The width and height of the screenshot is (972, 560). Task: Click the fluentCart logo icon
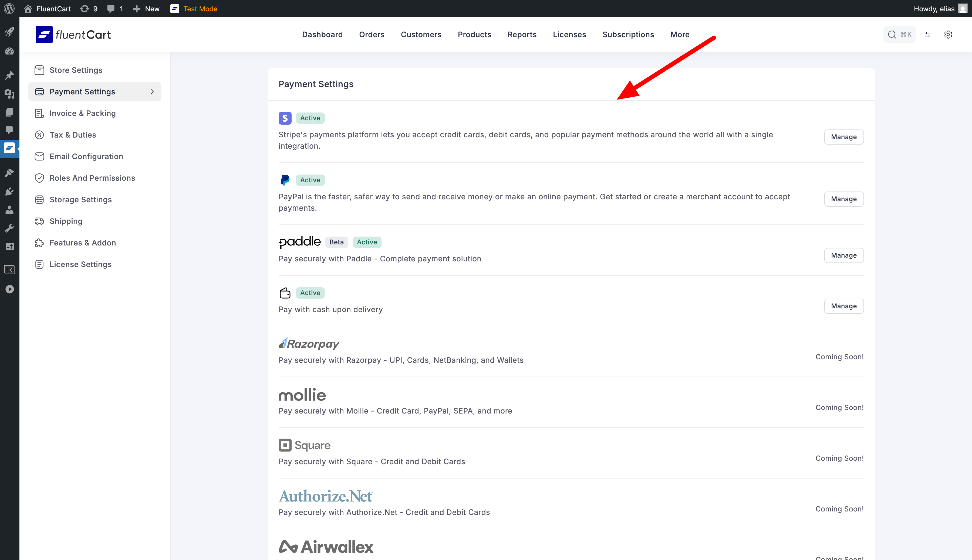pos(44,35)
